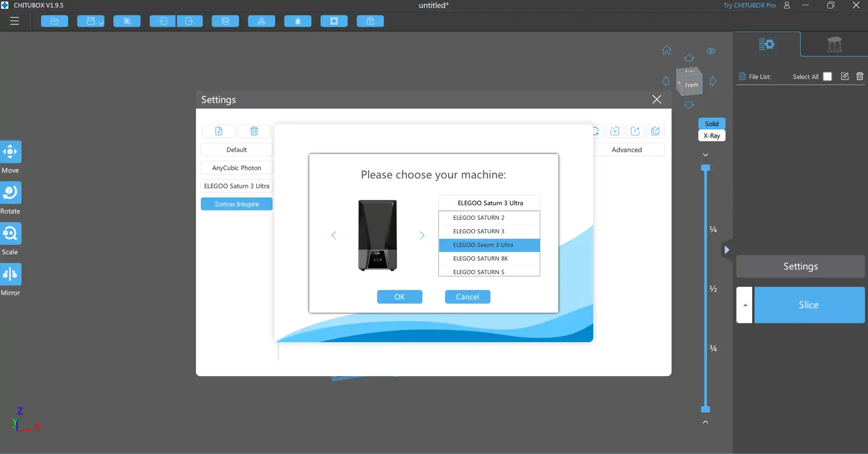This screenshot has height=454, width=868.
Task: Click the Undo toolbar icon
Action: point(163,21)
